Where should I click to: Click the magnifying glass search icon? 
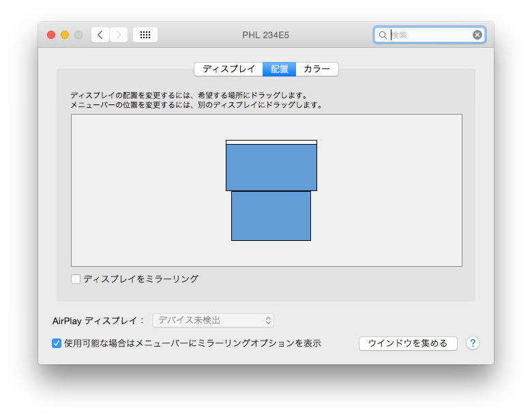[x=383, y=35]
